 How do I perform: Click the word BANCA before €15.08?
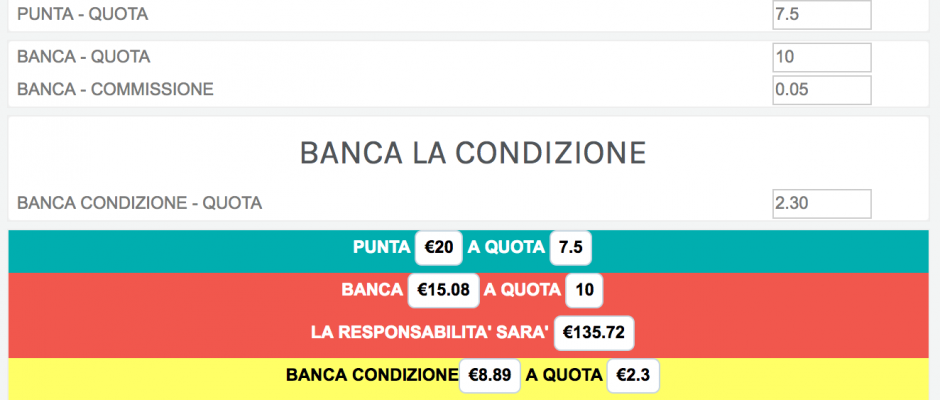(x=371, y=290)
